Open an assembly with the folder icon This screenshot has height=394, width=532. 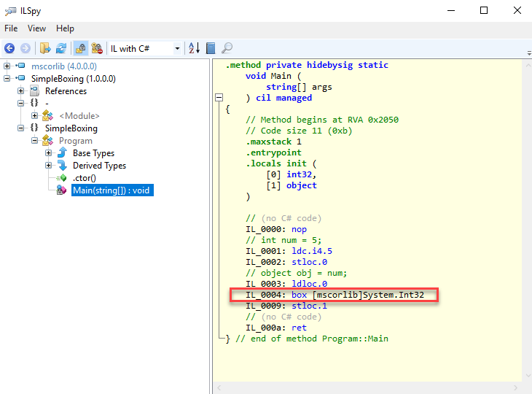coord(45,48)
